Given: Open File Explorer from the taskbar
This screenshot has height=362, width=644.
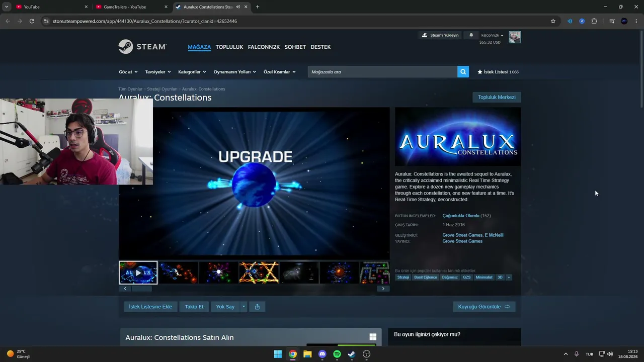Looking at the screenshot, I should coord(307,354).
